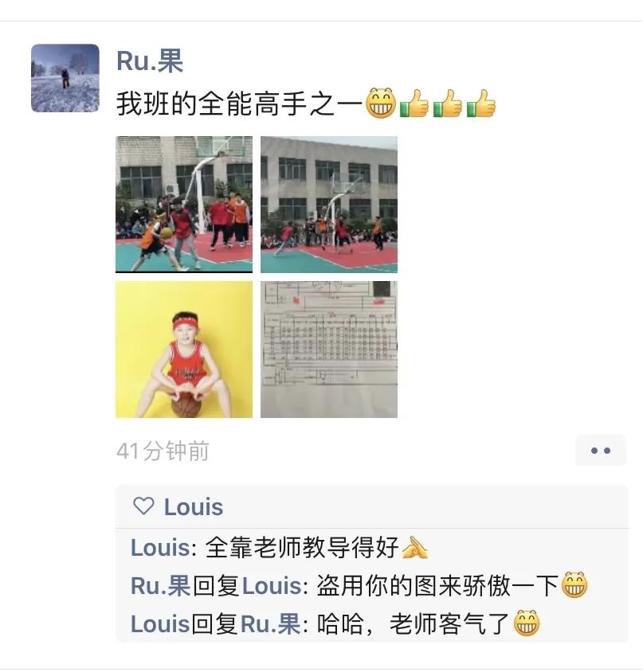Open Louis's name on the 全靠老师教导得好 comment
643x672 pixels.
(x=160, y=548)
